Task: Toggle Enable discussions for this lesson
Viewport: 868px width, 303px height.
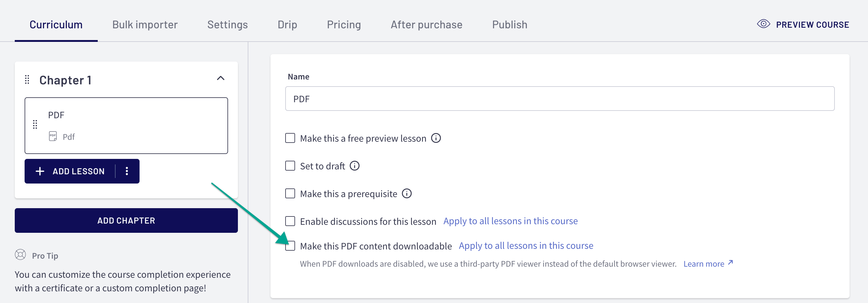Action: point(290,221)
